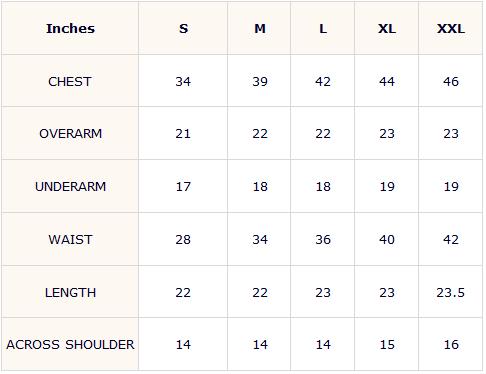This screenshot has width=486, height=374.
Task: Select the S size column header
Action: pyautogui.click(x=183, y=29)
